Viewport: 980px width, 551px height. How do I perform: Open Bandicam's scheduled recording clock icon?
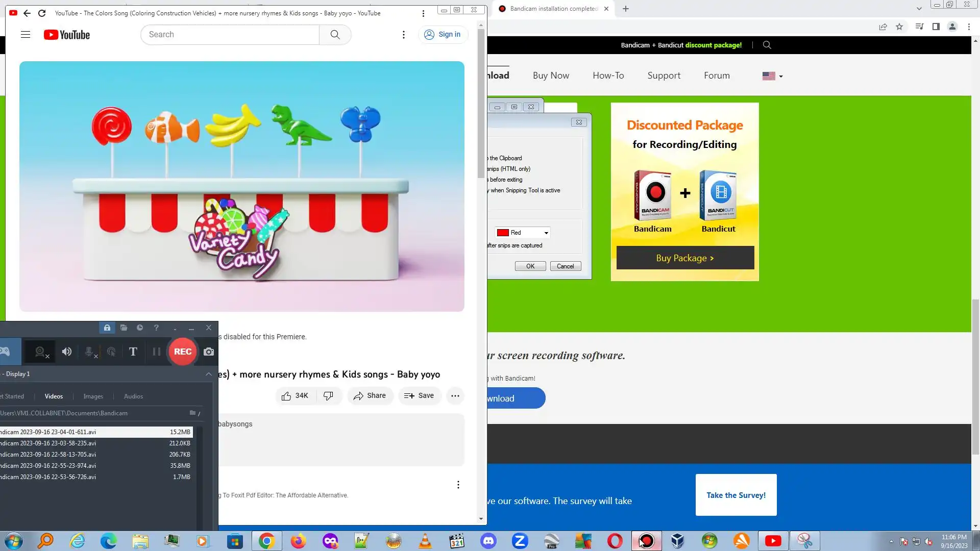[x=140, y=328]
